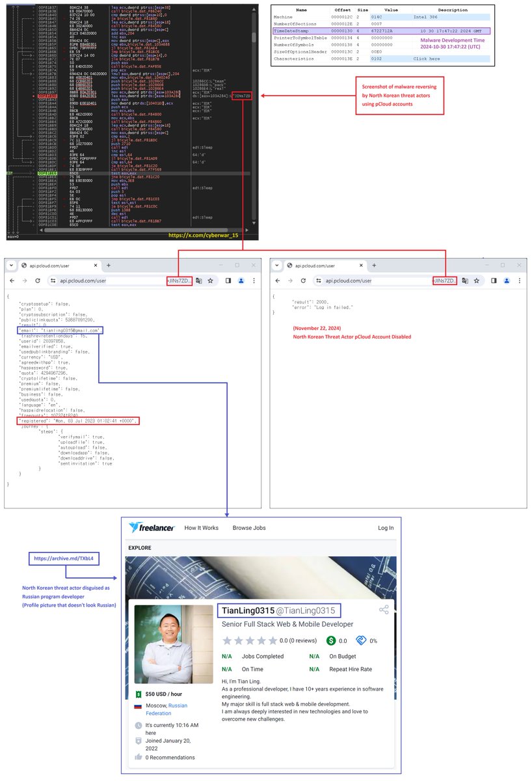This screenshot has height=781, width=532.
Task: Go back in the left browser window
Action: [12, 281]
